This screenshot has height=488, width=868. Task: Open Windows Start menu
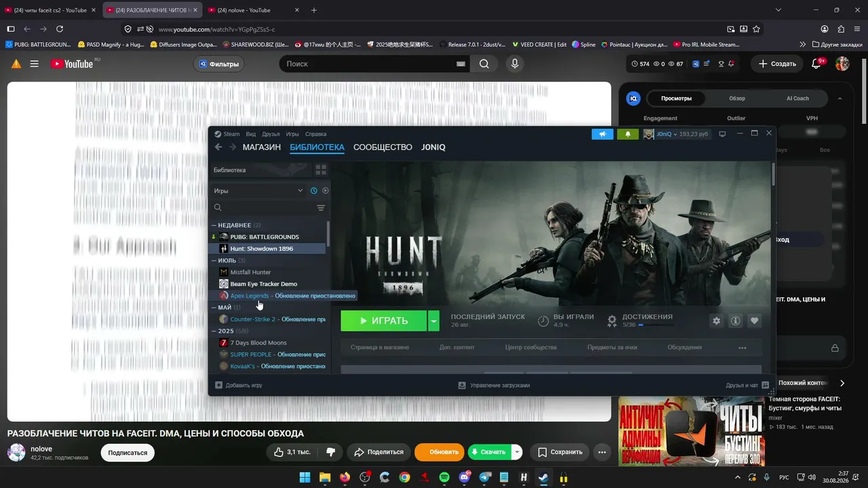pos(304,477)
